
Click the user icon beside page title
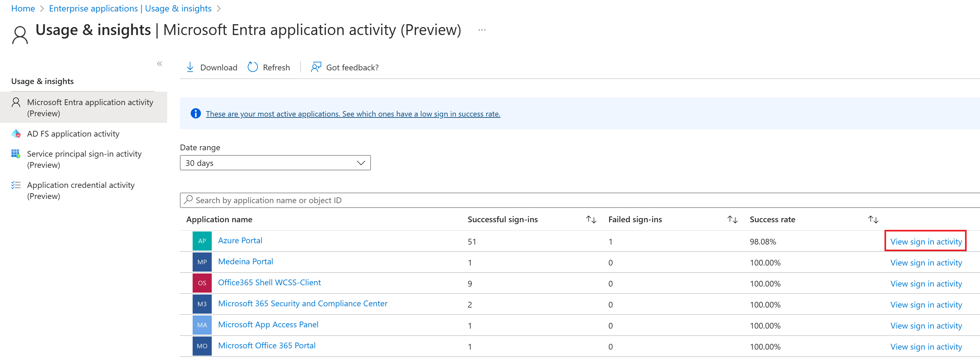tap(20, 35)
